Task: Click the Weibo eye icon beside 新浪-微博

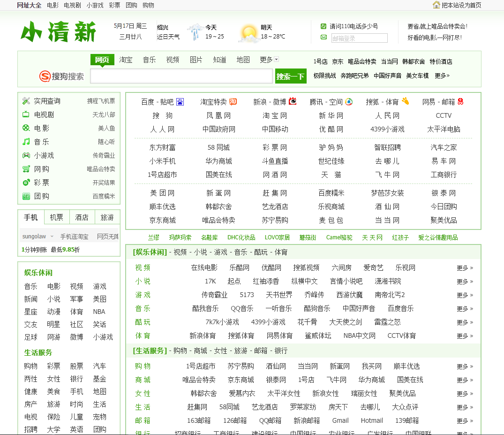Action: pos(293,101)
